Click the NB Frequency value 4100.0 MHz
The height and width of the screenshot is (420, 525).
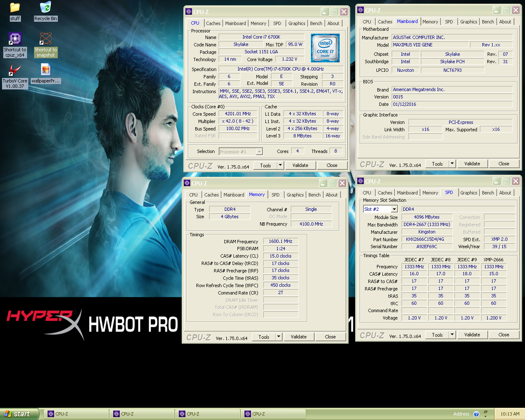[311, 224]
